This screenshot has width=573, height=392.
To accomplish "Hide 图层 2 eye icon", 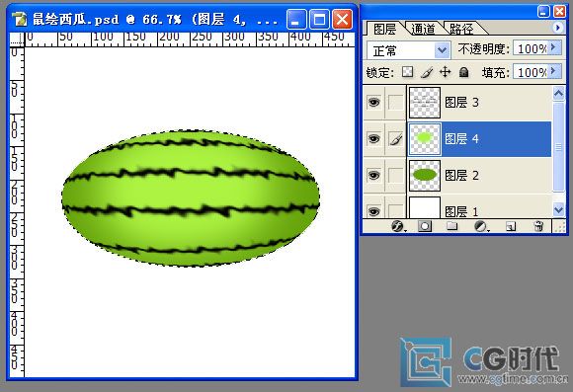I will tap(373, 175).
